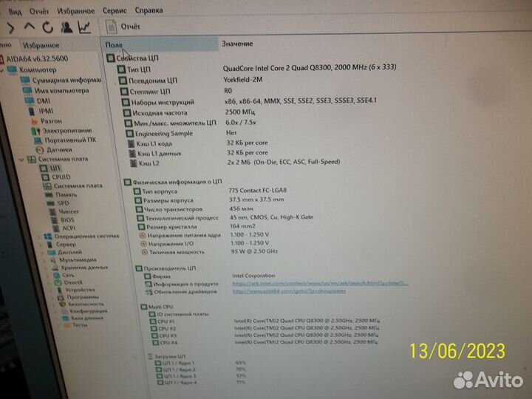This screenshot has height=399, width=532.
Task: Select the Кэш L2 row
Action: 235,163
